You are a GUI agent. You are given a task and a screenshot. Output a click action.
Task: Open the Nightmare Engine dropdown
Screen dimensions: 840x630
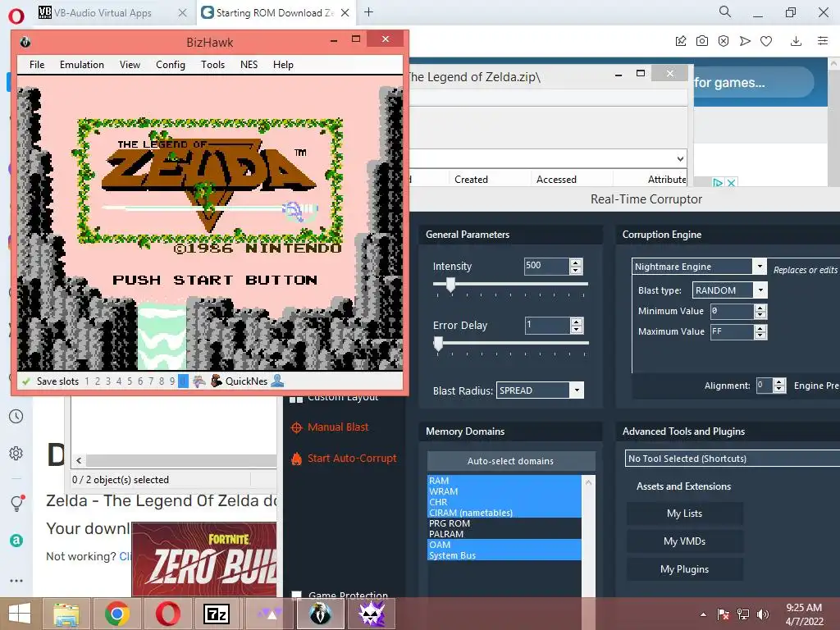pos(759,267)
